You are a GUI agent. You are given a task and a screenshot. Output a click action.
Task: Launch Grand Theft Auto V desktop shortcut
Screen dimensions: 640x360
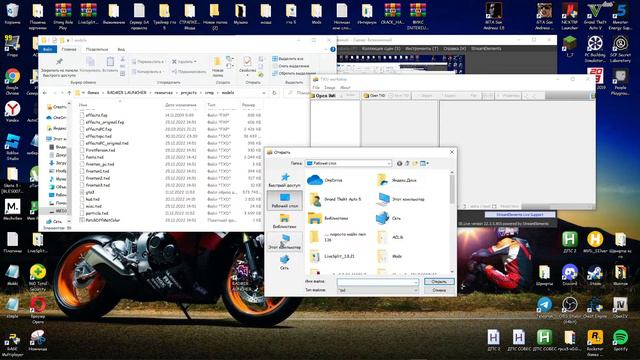coord(595,17)
